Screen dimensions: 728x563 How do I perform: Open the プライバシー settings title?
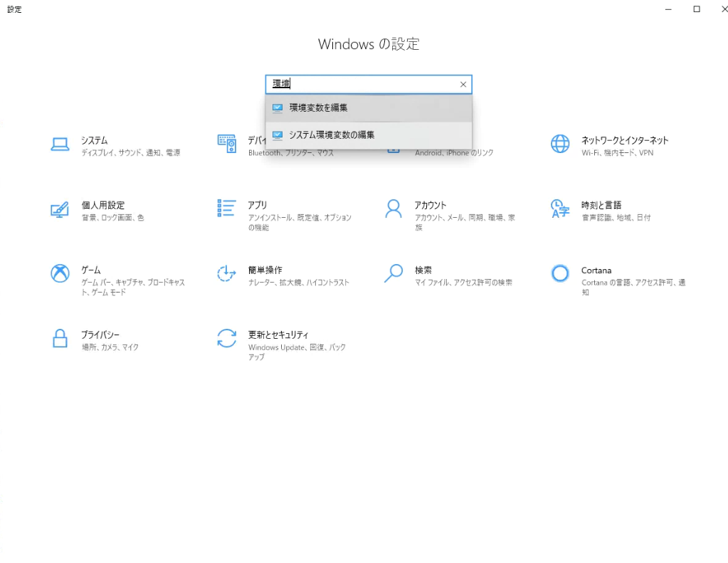tap(100, 335)
